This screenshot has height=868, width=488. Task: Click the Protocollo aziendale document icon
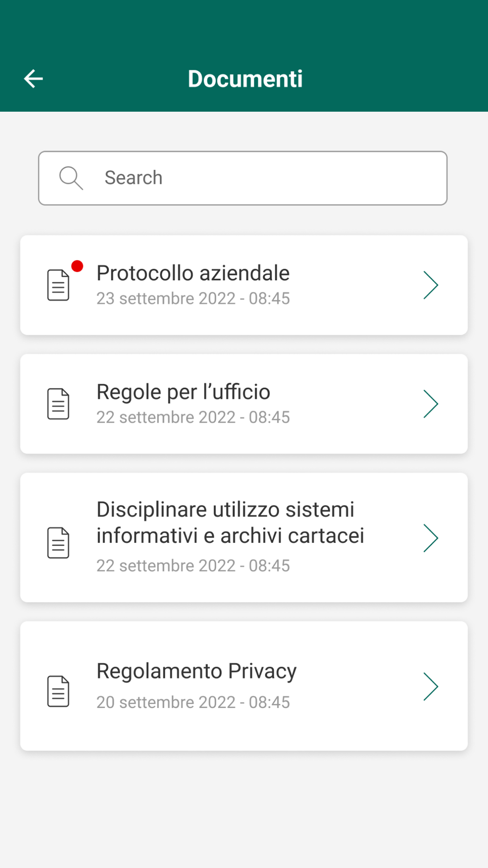click(58, 285)
